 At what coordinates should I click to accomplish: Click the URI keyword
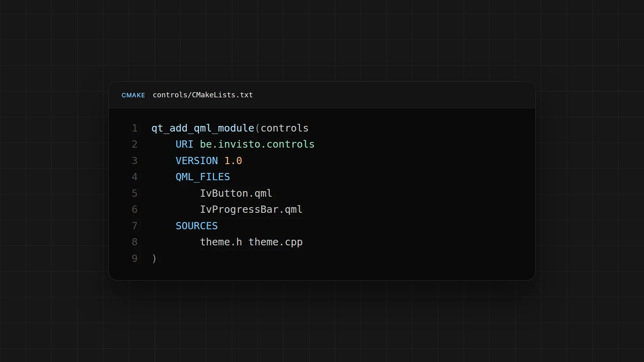pyautogui.click(x=184, y=144)
